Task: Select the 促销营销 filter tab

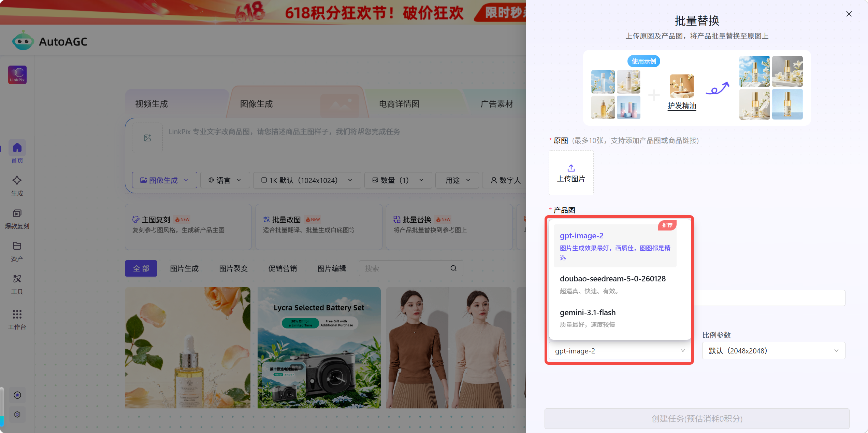Action: pos(283,268)
